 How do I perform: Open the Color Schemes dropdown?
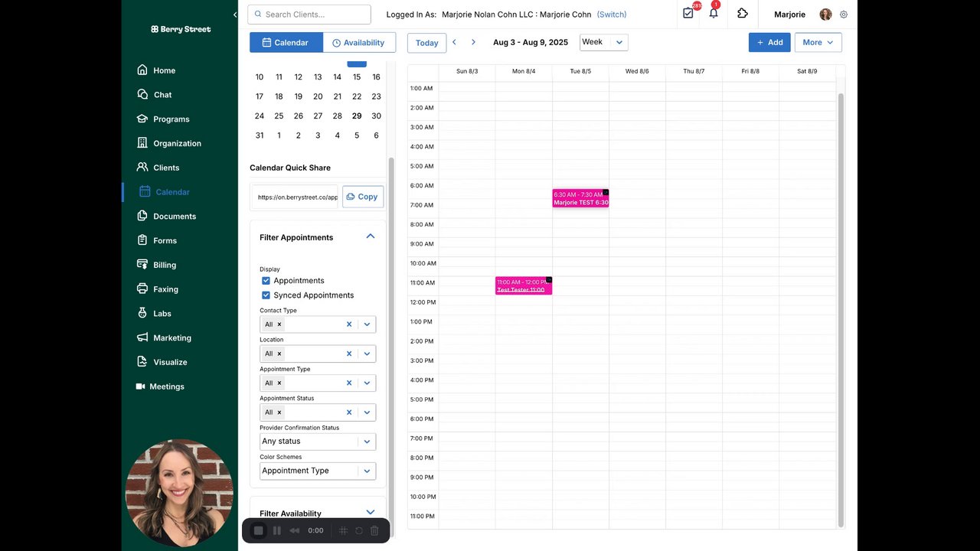coord(318,471)
